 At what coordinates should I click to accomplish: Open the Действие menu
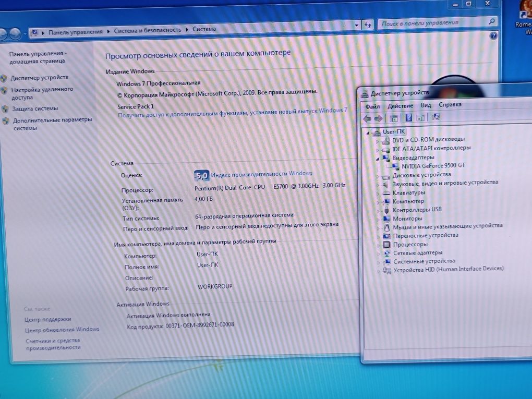401,106
